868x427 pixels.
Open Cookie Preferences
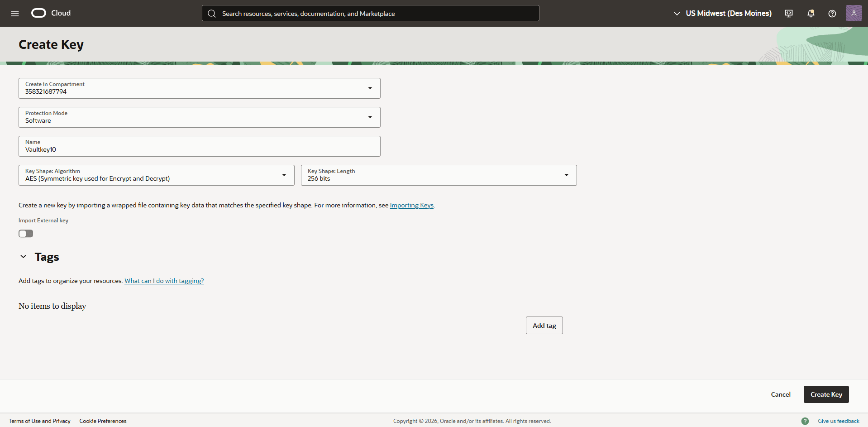tap(103, 421)
